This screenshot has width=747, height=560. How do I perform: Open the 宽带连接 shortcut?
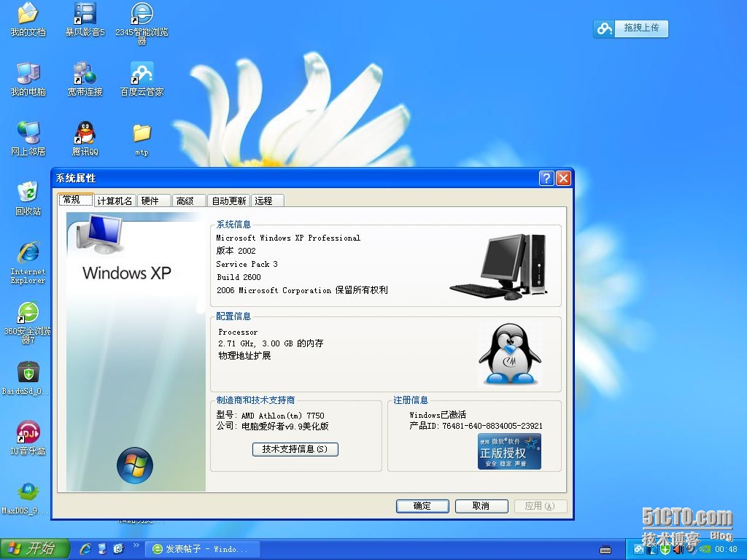point(85,79)
